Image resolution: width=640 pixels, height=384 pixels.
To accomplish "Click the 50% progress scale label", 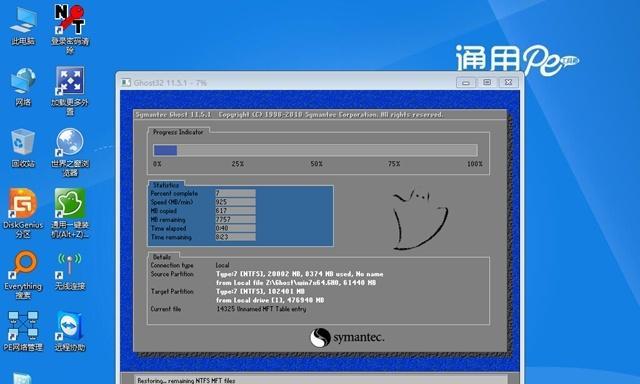I will point(316,164).
